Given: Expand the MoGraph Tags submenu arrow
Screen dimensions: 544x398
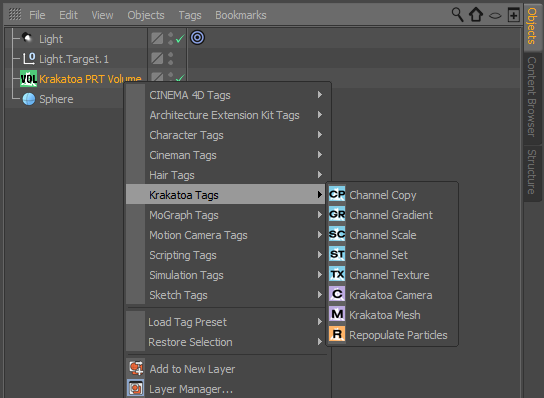Looking at the screenshot, I should click(x=320, y=215).
